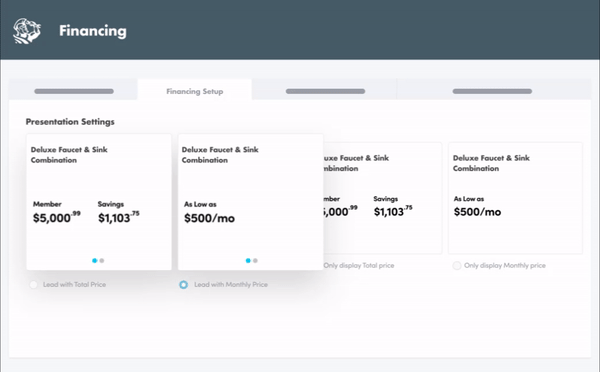
Task: Select the first placeholder tab
Action: pos(73,91)
